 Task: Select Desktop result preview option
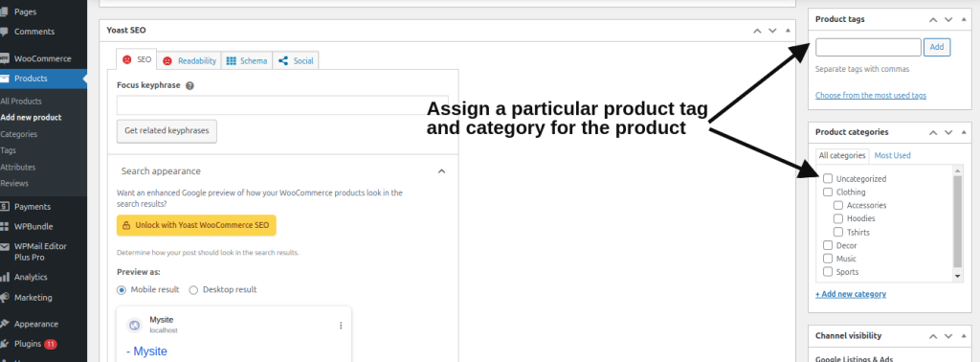(193, 290)
